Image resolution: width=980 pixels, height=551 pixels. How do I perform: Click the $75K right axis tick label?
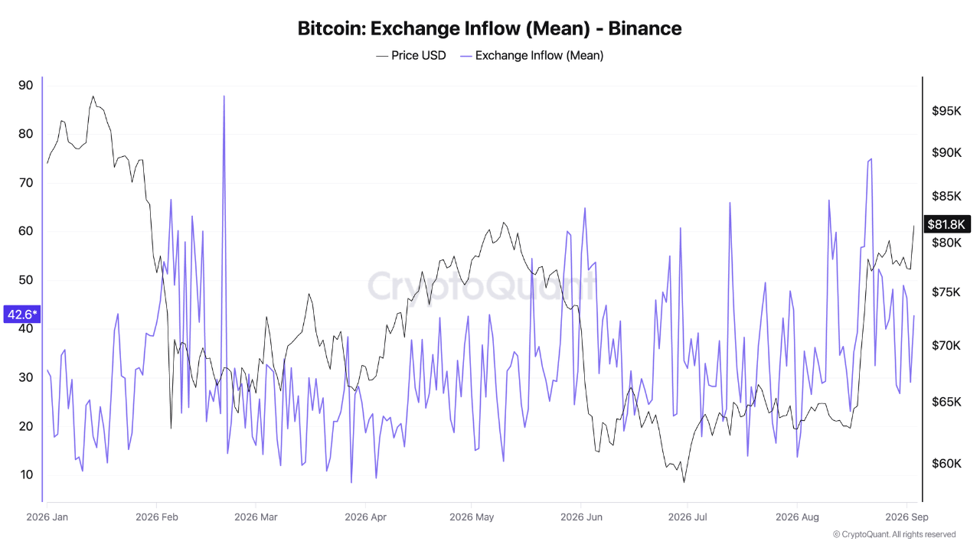(x=946, y=292)
